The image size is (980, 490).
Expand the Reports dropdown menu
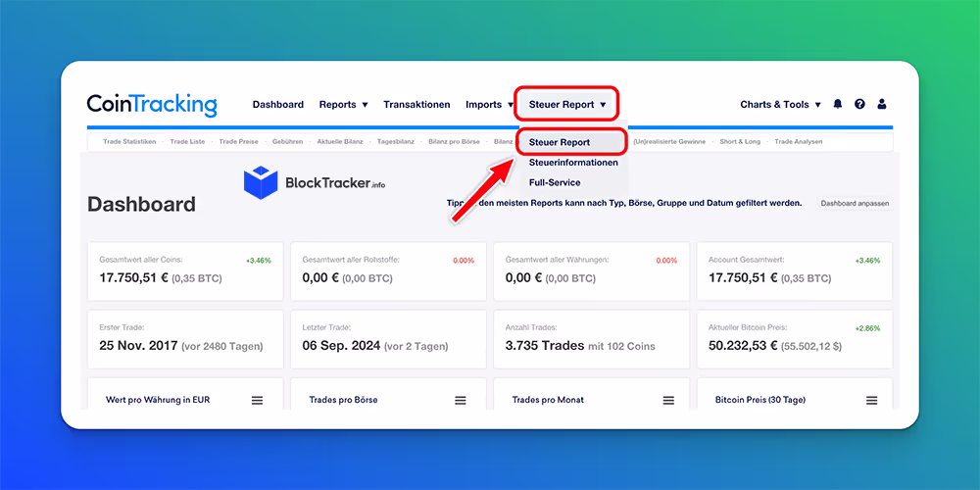[343, 105]
